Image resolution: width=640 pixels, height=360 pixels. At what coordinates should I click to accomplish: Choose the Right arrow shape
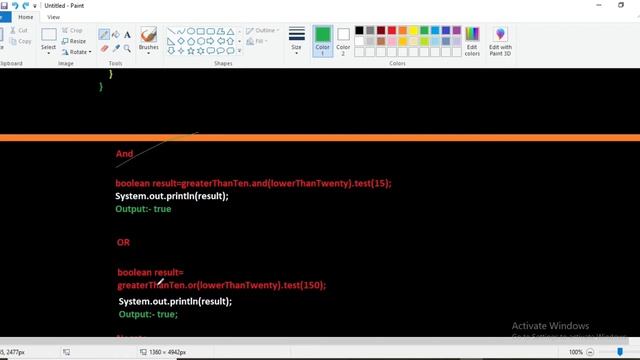click(211, 41)
